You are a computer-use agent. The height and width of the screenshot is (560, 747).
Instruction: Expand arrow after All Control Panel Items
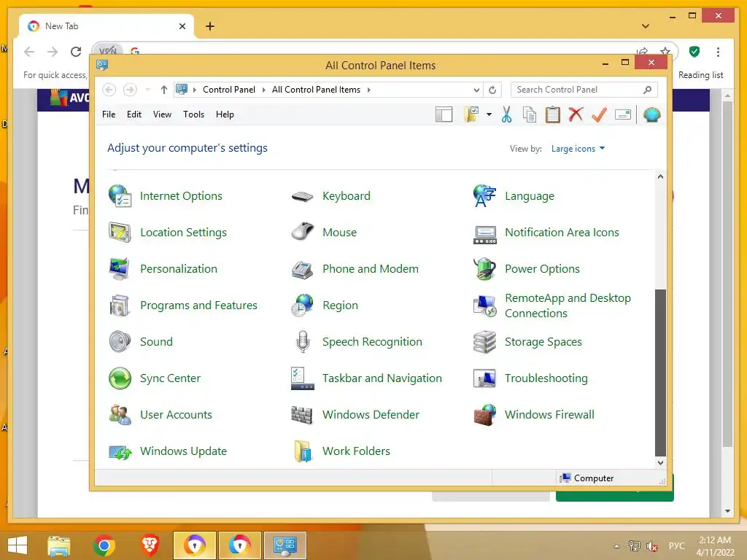pos(368,90)
